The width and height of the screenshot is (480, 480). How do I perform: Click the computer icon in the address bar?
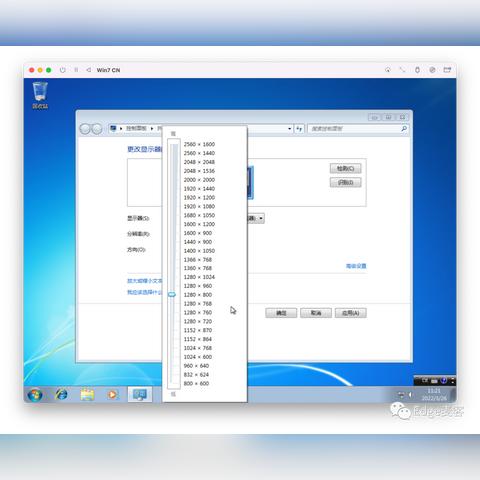pyautogui.click(x=113, y=128)
